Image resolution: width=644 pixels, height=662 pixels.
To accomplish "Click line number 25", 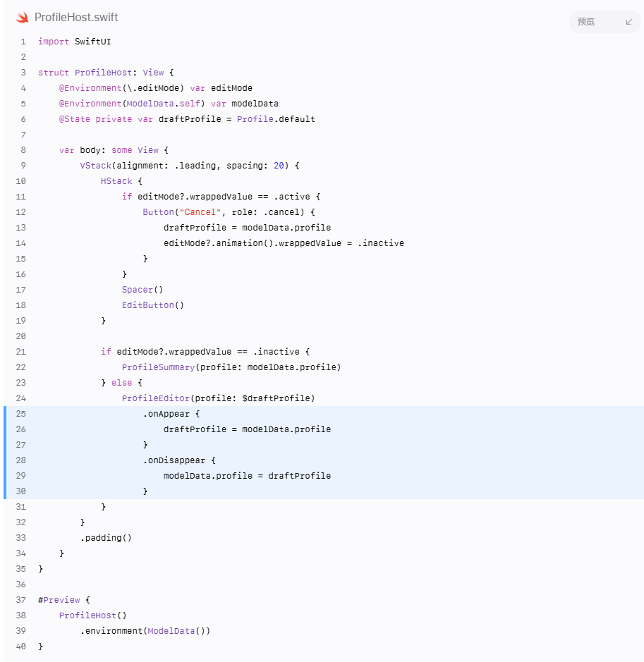I will pos(20,414).
